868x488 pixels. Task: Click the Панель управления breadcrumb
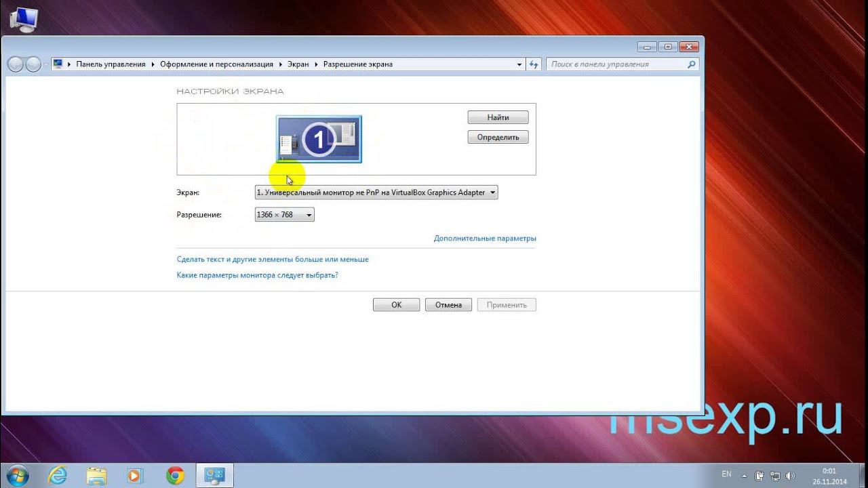[x=111, y=64]
